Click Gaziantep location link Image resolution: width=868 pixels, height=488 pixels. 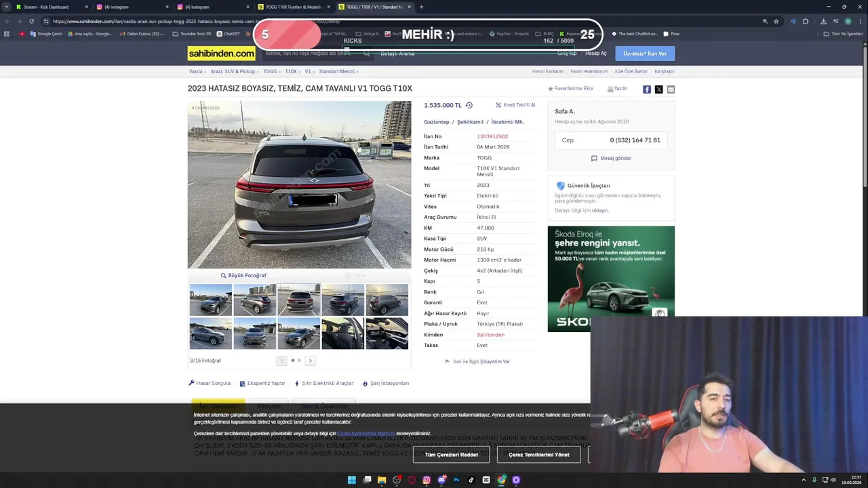pos(437,122)
